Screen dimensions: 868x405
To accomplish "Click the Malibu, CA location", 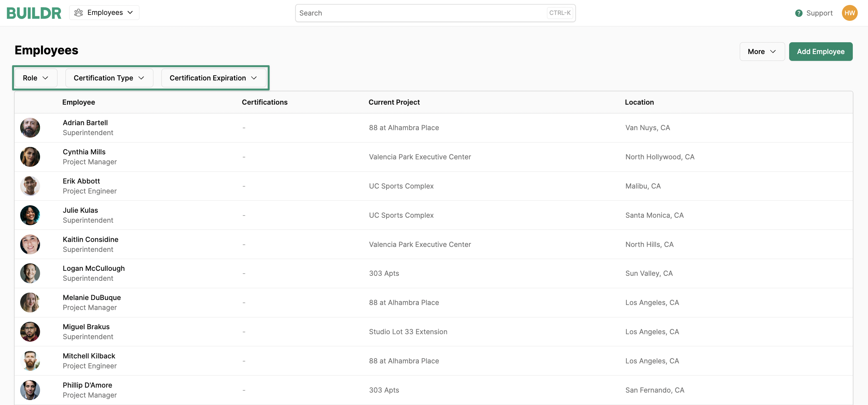I will (x=643, y=186).
